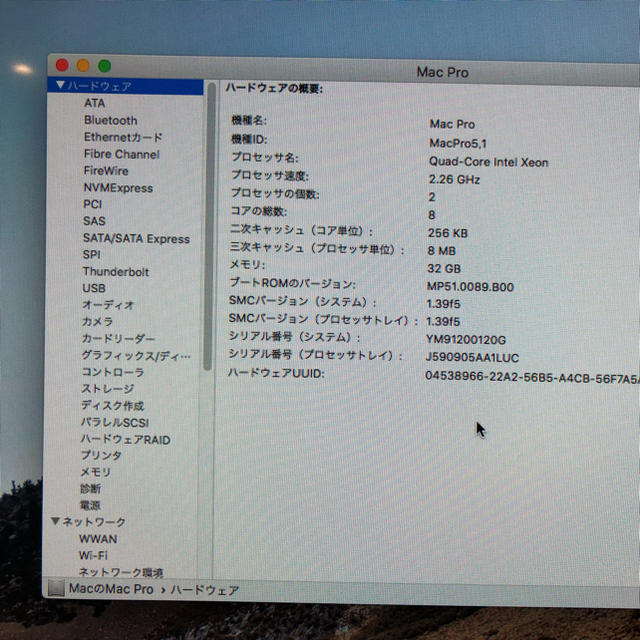Click ハードウェア in the bottom path bar

pos(204,590)
